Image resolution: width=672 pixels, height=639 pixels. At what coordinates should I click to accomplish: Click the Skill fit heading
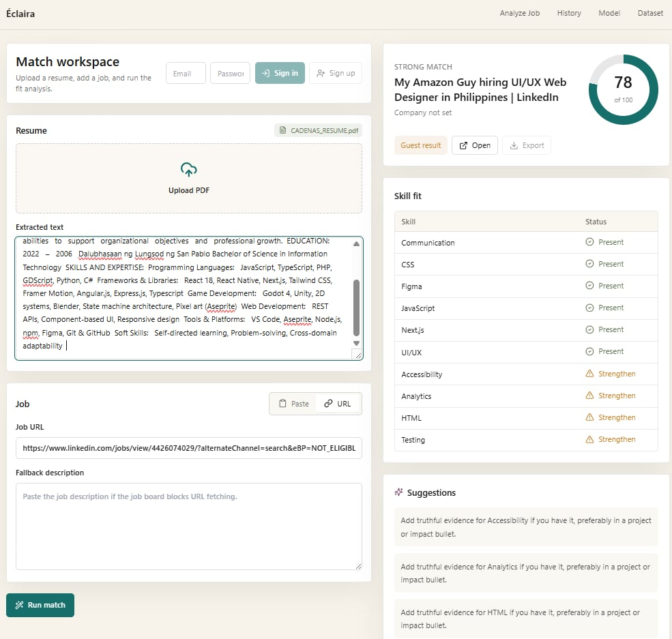click(407, 196)
